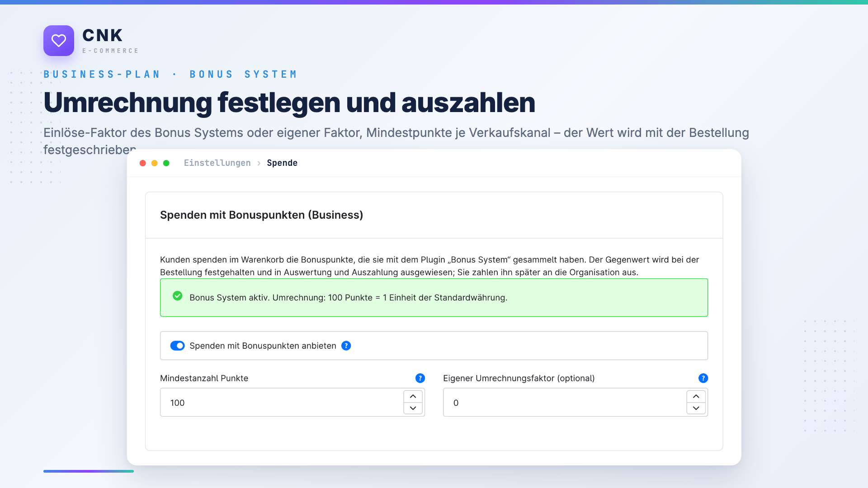
Task: Click the CNK brand name text
Action: click(x=103, y=35)
